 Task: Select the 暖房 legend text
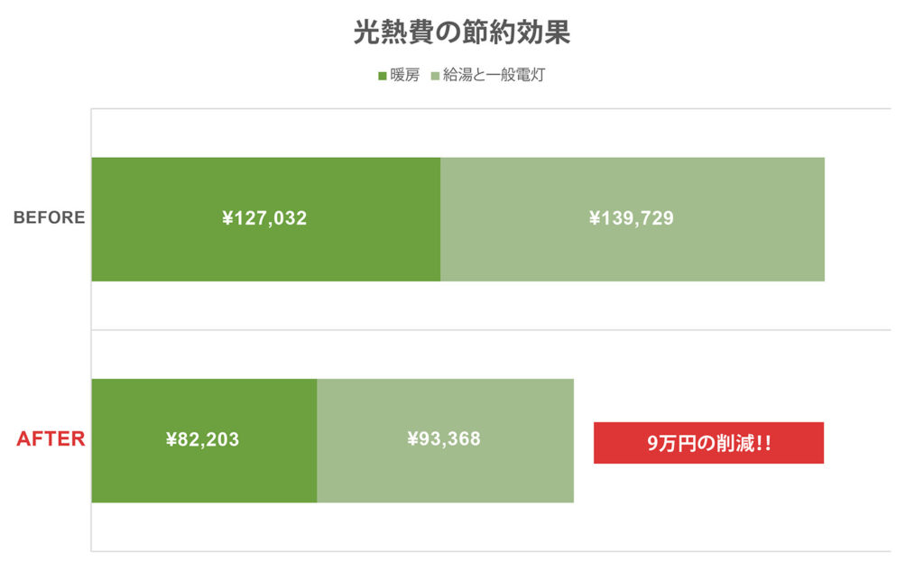pyautogui.click(x=405, y=76)
